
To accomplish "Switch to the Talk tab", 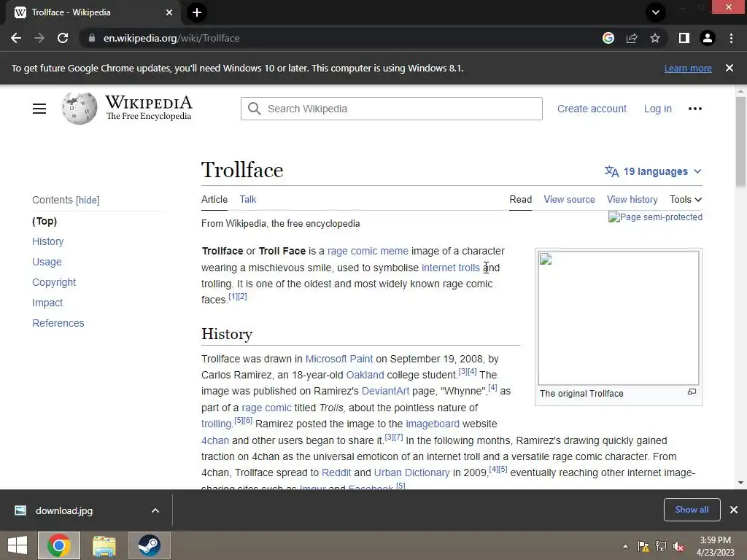I will [248, 200].
